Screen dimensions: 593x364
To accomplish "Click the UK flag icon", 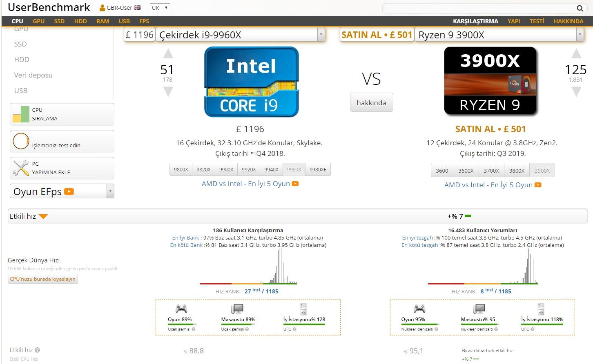I will 137,8.
